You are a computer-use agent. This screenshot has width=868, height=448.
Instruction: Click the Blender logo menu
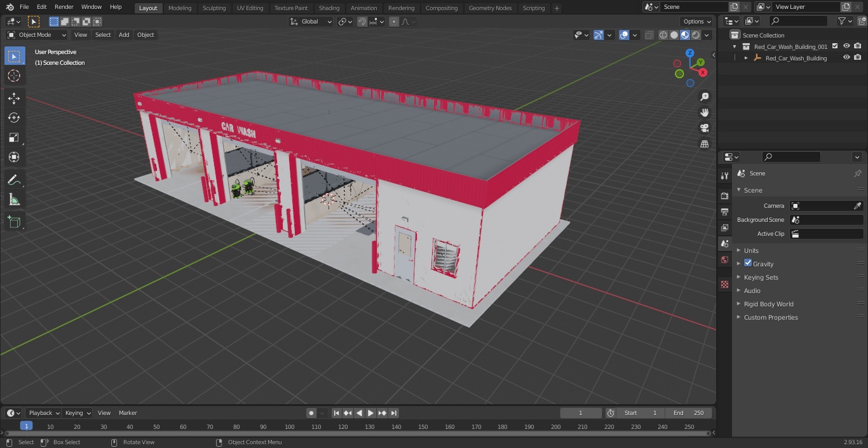tap(10, 7)
